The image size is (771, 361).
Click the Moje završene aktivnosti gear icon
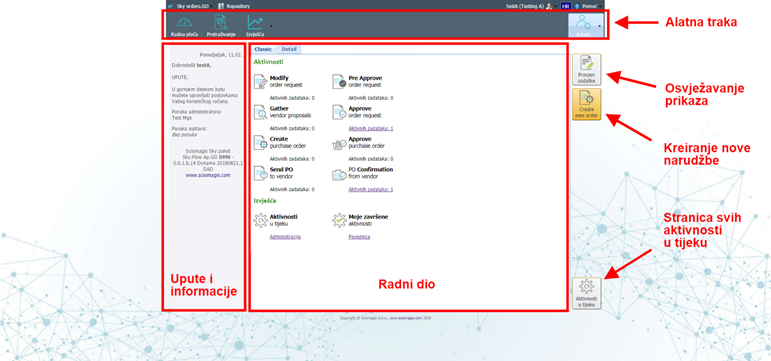(339, 220)
